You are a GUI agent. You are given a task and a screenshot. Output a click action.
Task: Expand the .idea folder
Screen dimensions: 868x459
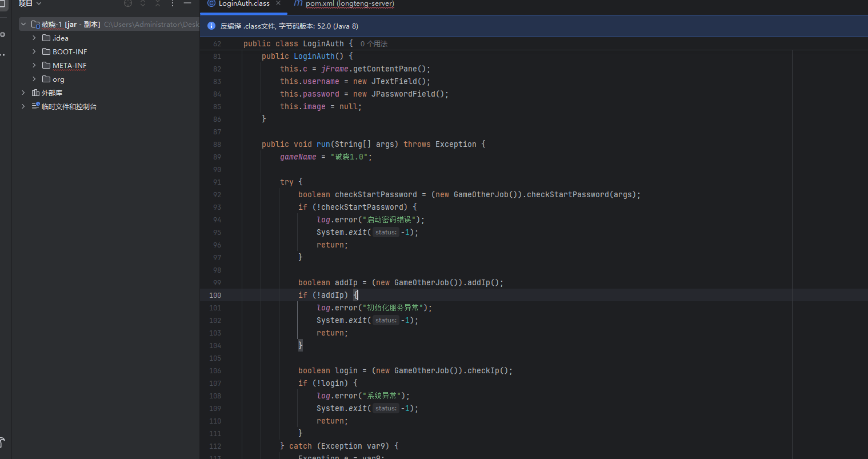tap(34, 38)
